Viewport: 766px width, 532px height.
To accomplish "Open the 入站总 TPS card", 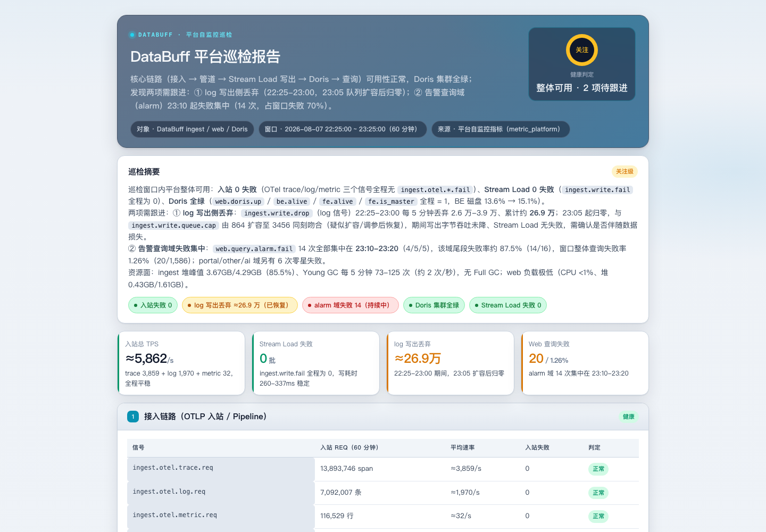I will (181, 363).
